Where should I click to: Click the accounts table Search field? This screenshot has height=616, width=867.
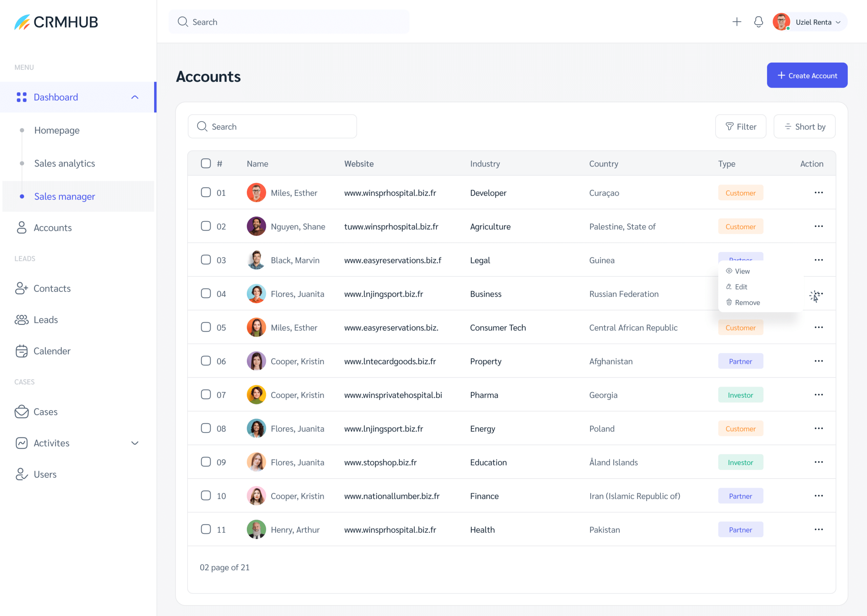coord(272,127)
